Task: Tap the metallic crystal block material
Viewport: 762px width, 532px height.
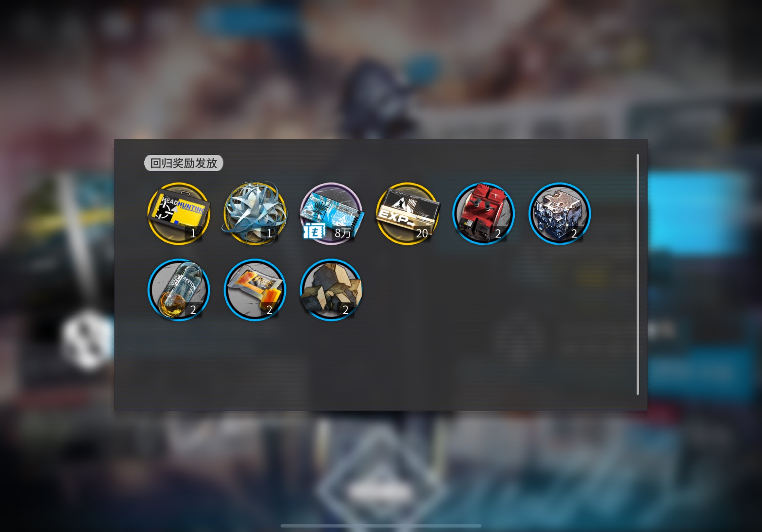Action: (x=560, y=213)
